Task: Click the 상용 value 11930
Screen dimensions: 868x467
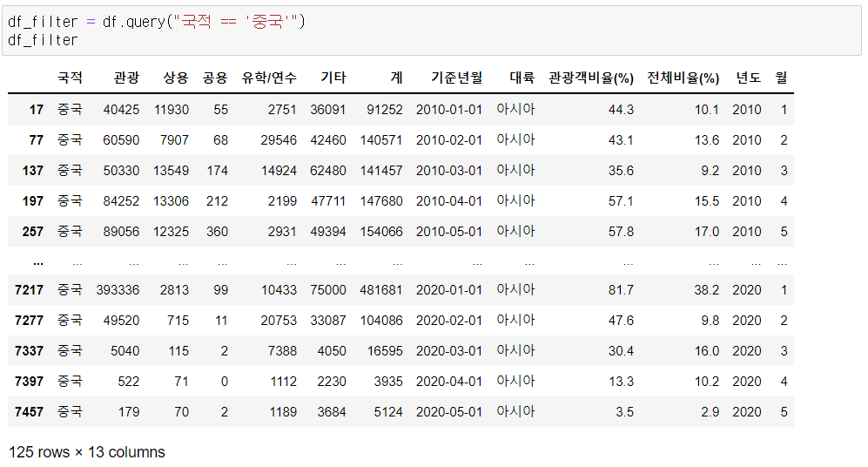Action: tap(172, 110)
